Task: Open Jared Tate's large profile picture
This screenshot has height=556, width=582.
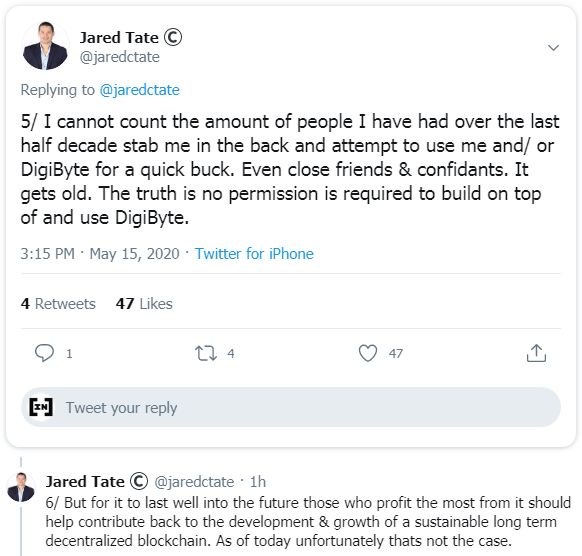Action: point(45,46)
